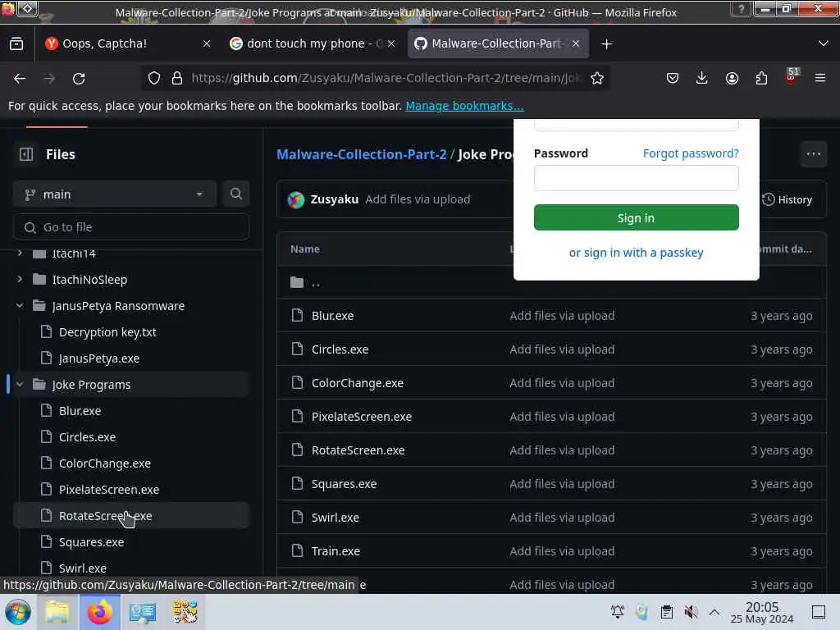Collapse the Files side panel icon

(x=26, y=154)
